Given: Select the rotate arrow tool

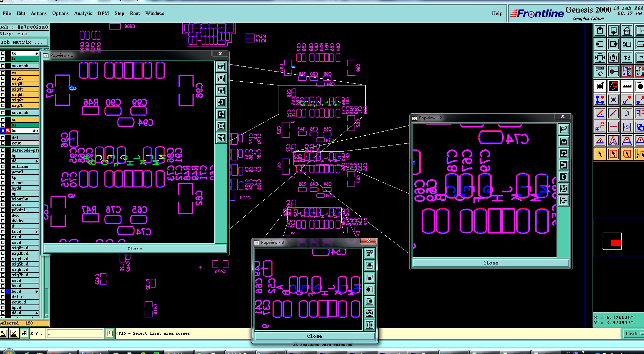Looking at the screenshot, I should [x=627, y=113].
